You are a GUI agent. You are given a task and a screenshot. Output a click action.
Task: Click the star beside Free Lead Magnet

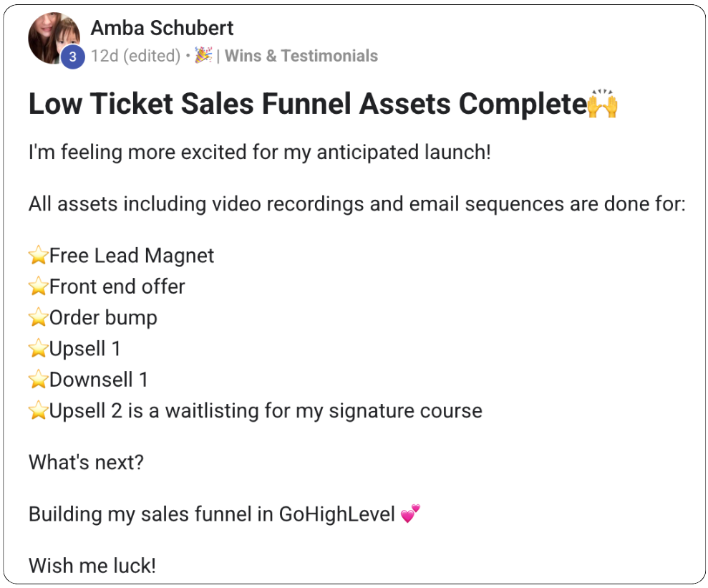click(38, 256)
